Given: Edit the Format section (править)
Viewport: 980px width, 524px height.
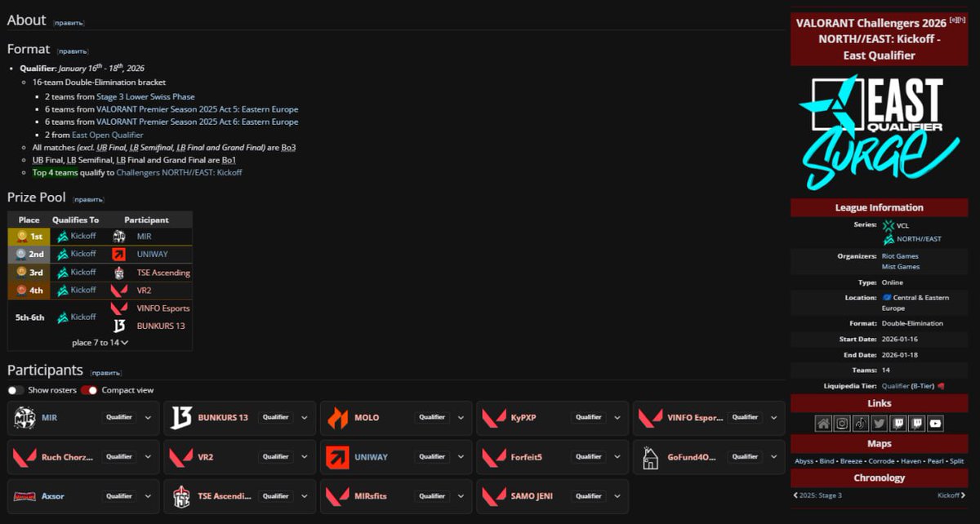Looking at the screenshot, I should coord(73,51).
